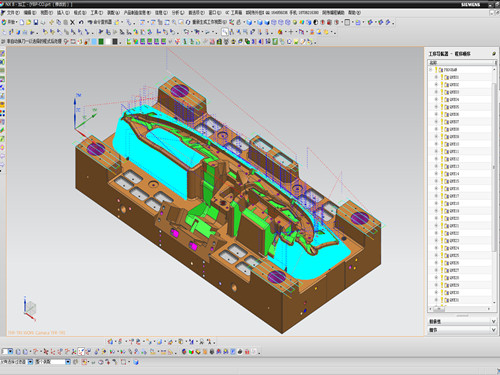Click the Rotate view icon
This screenshot has height=375, width=500.
[188, 22]
